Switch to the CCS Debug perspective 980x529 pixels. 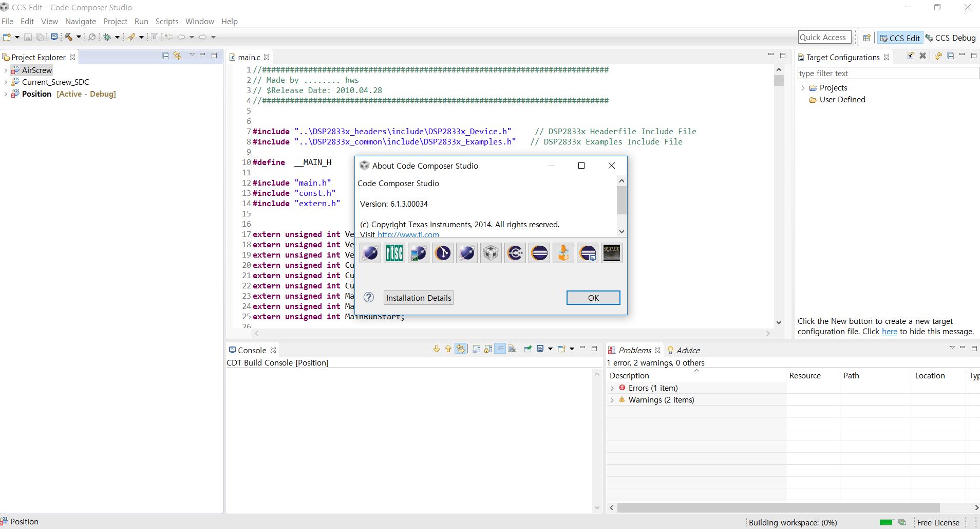click(952, 38)
